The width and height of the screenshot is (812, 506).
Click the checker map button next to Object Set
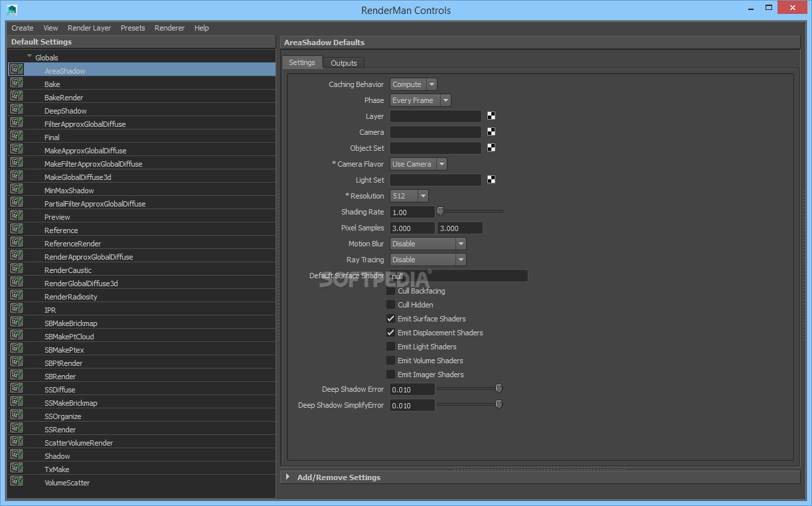491,147
